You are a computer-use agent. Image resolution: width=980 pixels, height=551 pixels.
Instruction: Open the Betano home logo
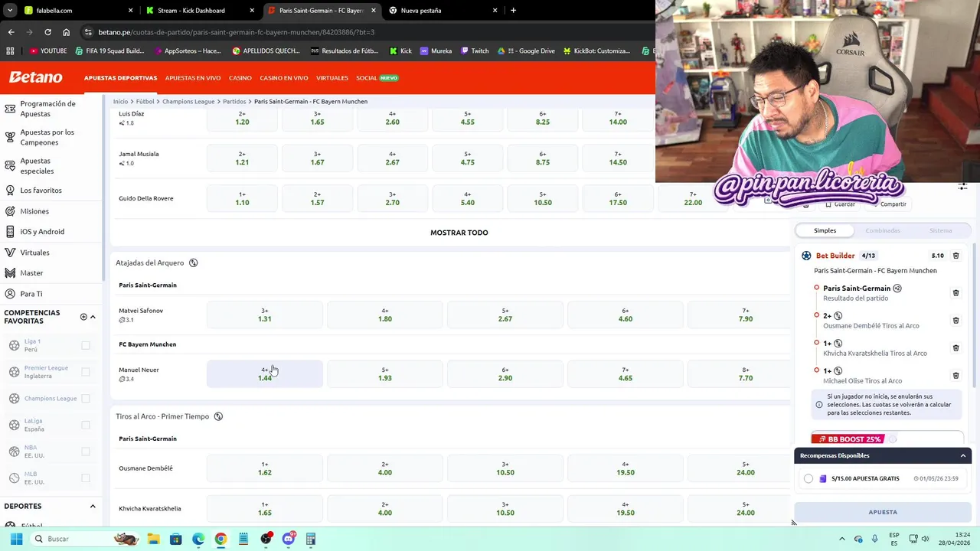coord(35,77)
